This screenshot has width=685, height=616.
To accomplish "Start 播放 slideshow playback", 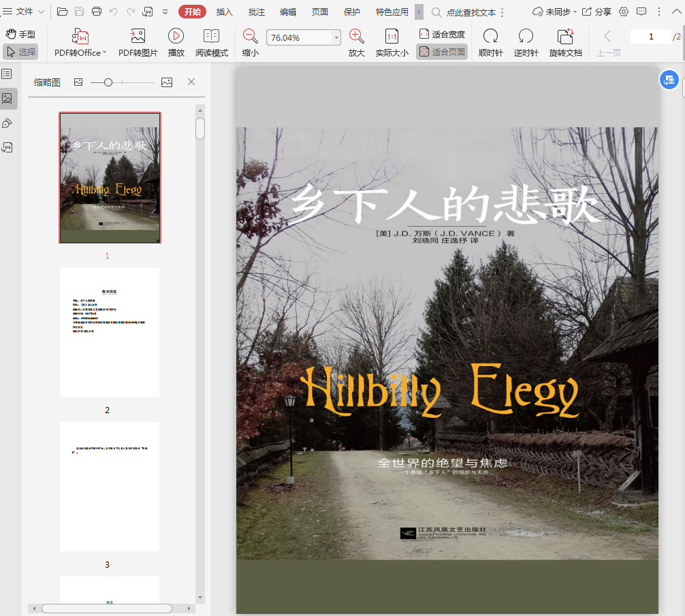I will point(176,43).
